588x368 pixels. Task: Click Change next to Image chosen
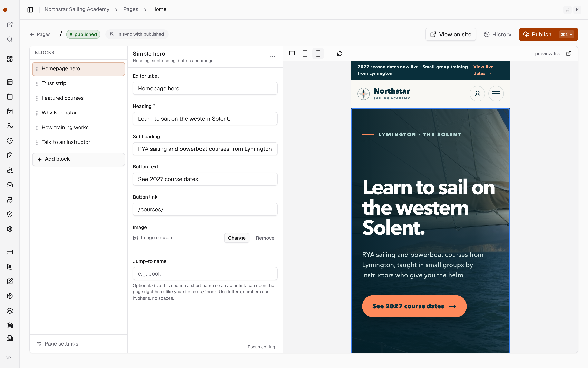(237, 238)
